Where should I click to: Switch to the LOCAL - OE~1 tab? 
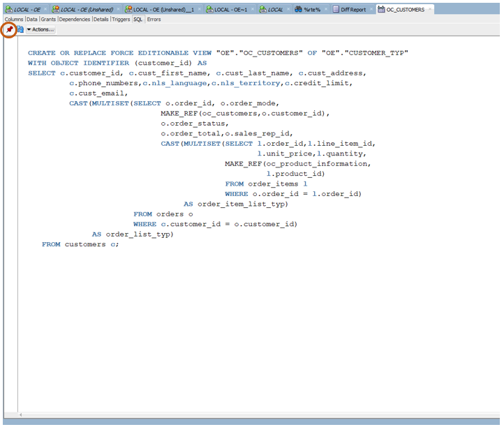230,10
